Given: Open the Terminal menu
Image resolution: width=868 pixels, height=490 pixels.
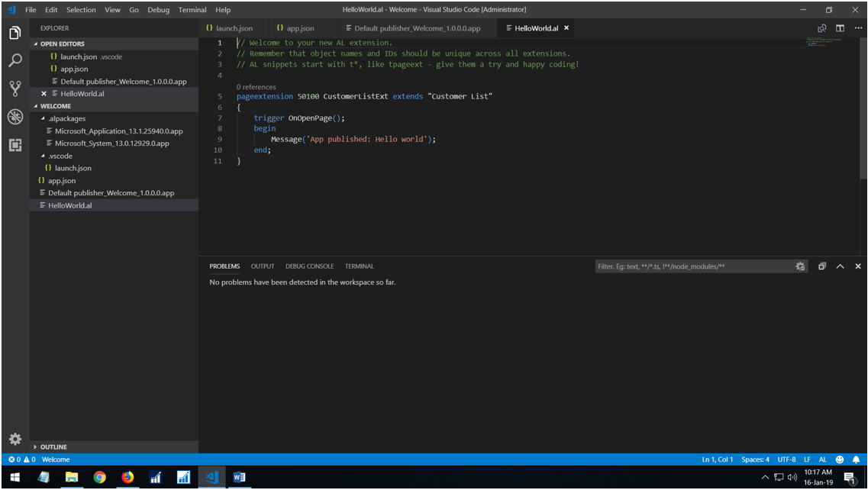Looking at the screenshot, I should [x=192, y=9].
